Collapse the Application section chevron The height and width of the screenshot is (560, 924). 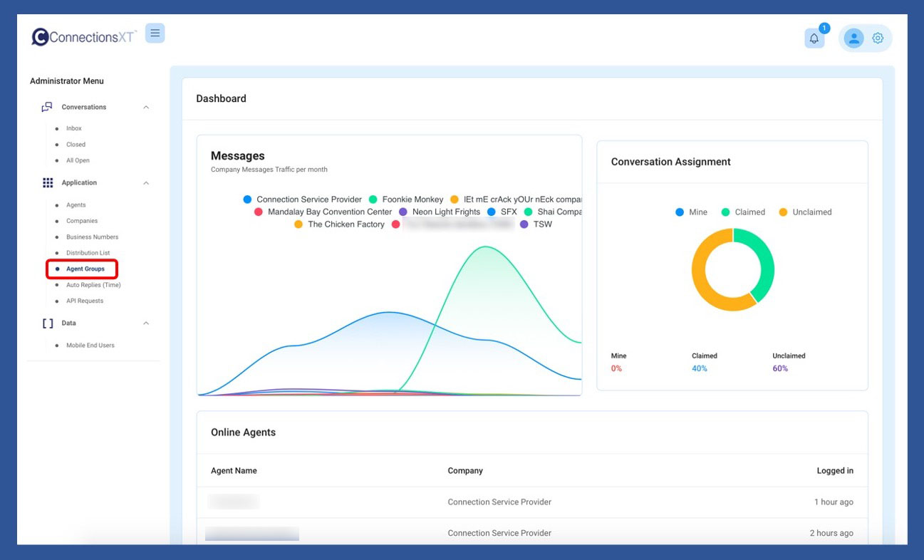click(146, 183)
